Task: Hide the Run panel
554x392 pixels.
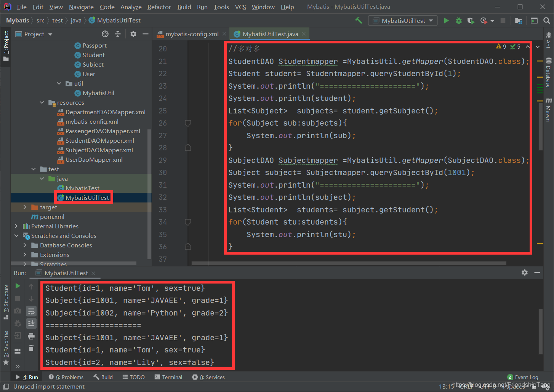Action: (537, 272)
